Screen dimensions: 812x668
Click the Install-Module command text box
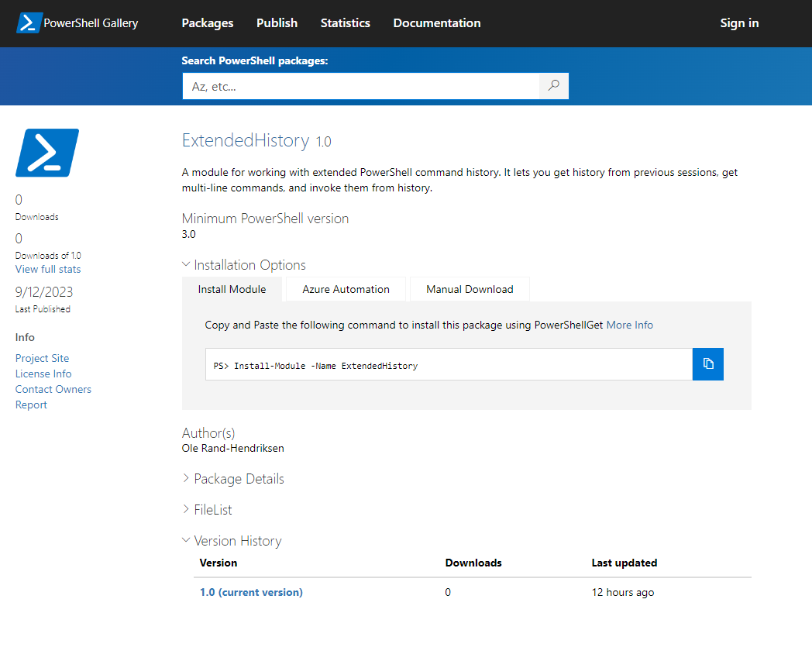tap(449, 364)
